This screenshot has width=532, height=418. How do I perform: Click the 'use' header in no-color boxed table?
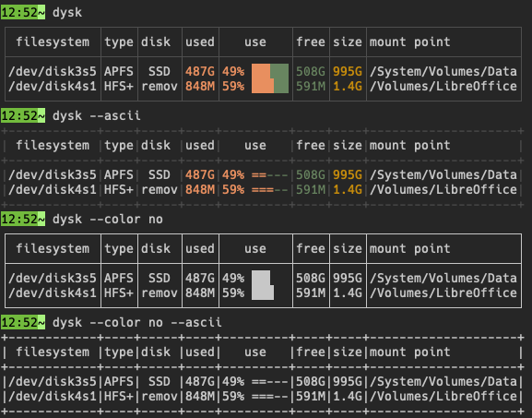pos(255,248)
